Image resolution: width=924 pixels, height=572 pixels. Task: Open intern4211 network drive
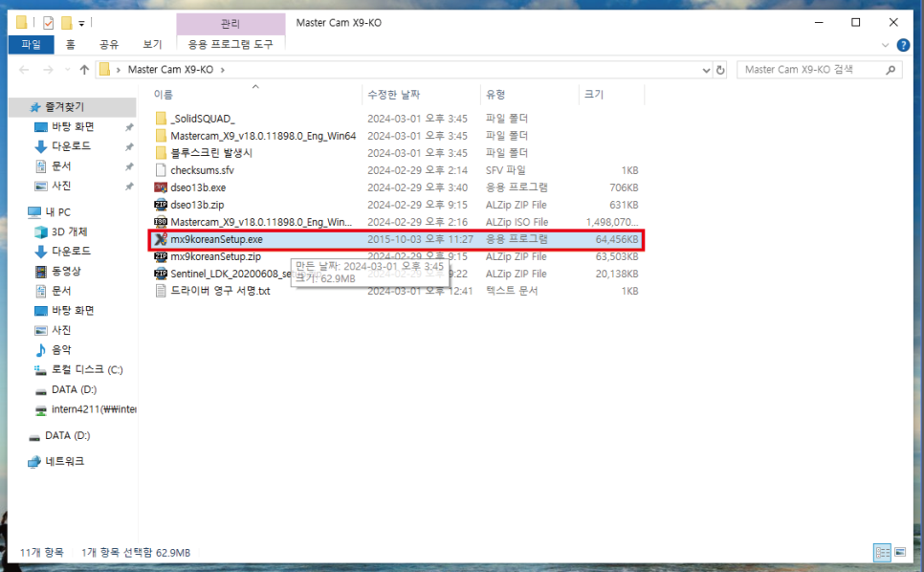93,408
